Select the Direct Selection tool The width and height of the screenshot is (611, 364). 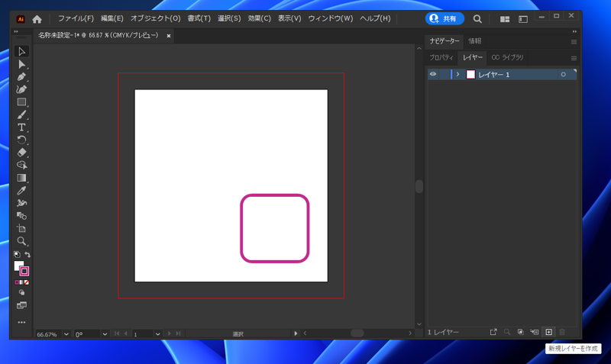tap(21, 64)
